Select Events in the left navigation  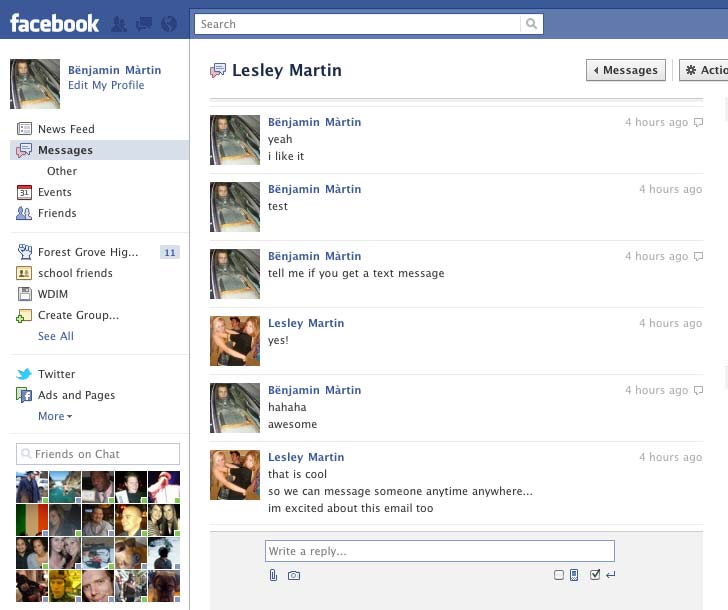[54, 192]
